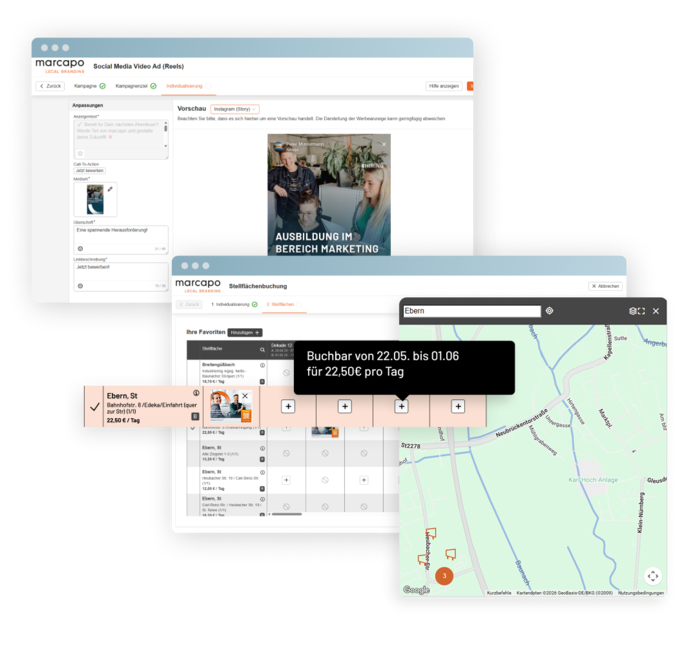Click first plus in Ebern Heubacher Str. row
The width and height of the screenshot is (682, 649).
coord(286,480)
